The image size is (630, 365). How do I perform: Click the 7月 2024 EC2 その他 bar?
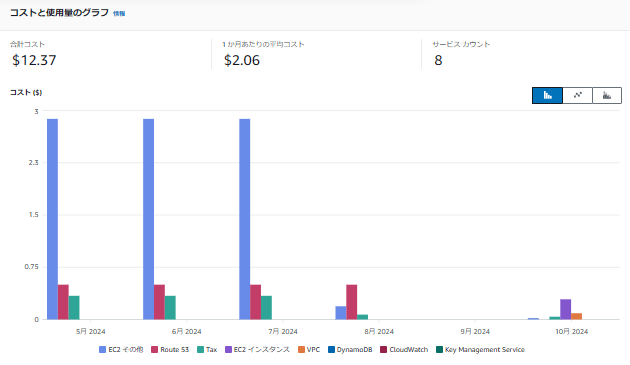point(245,219)
